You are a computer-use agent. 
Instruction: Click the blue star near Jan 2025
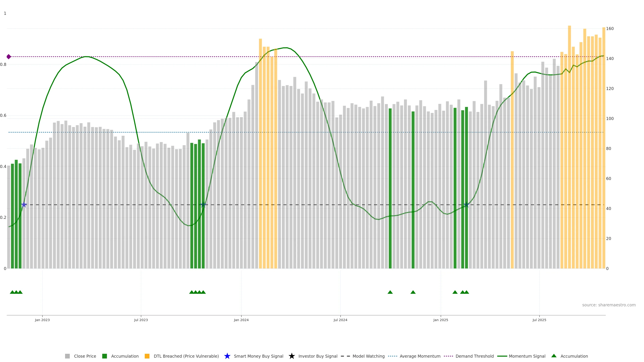(x=466, y=205)
